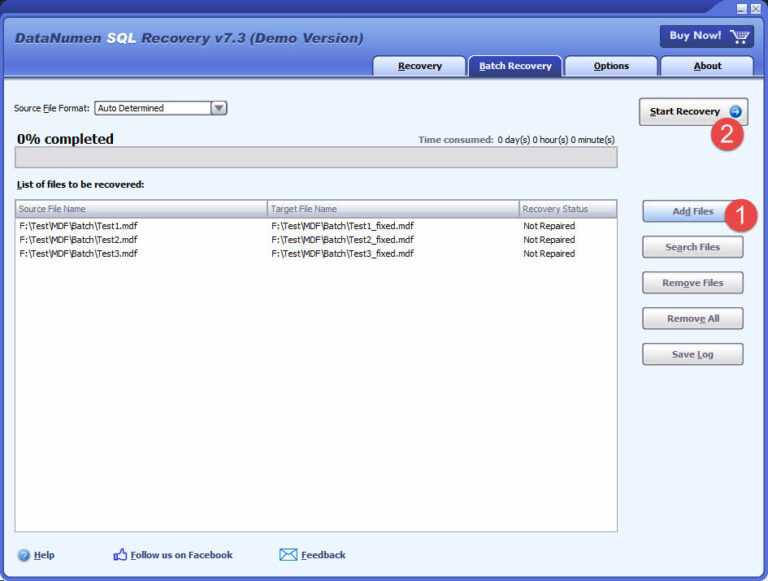768x581 pixels.
Task: Select the Batch Recovery tab
Action: pyautogui.click(x=515, y=66)
